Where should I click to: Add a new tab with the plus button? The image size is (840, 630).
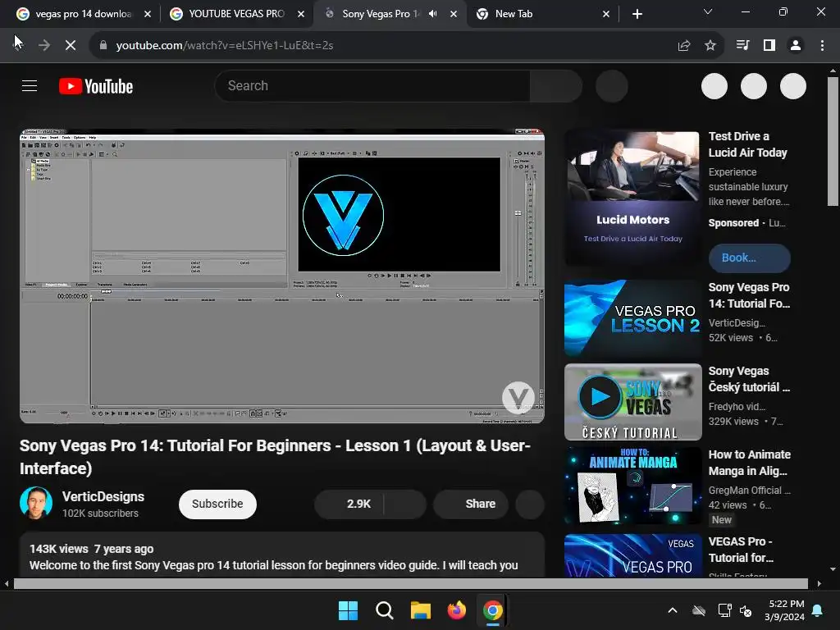point(637,14)
